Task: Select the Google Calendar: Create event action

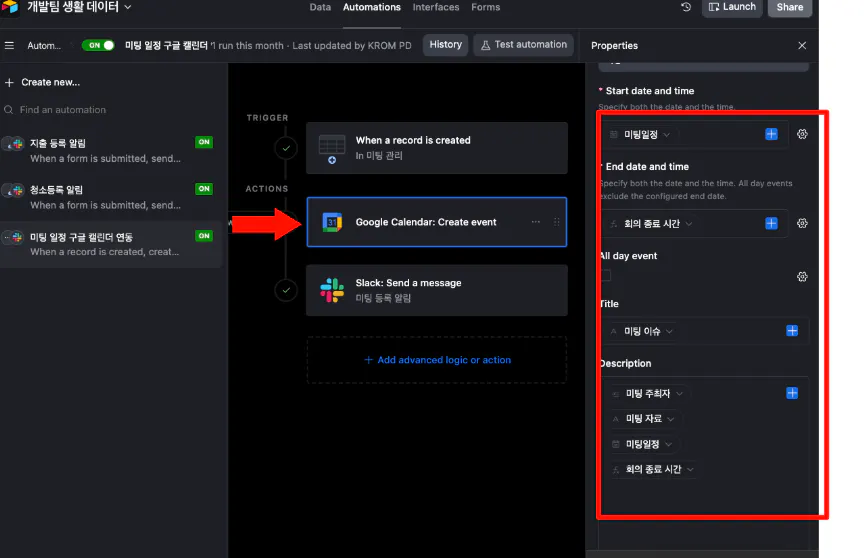Action: 437,222
